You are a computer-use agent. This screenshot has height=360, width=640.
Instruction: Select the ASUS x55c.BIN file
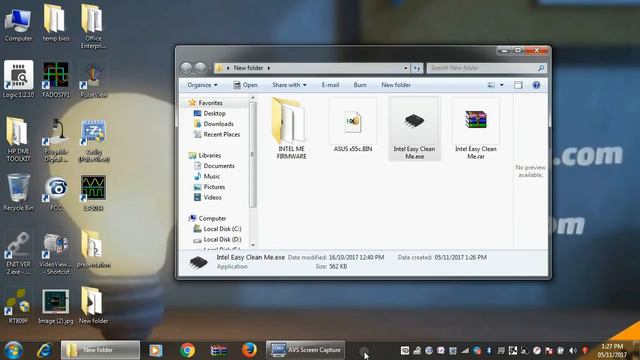[x=353, y=126]
